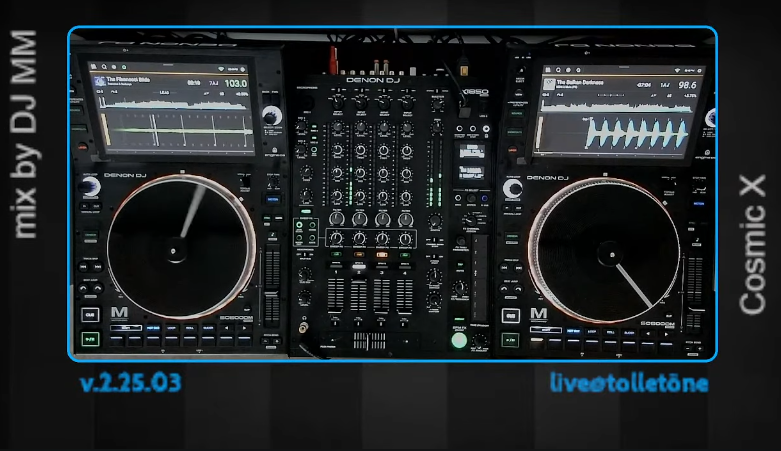Select the right parameter arrow on right deck
Viewport: 781px width, 451px height.
[x=666, y=333]
